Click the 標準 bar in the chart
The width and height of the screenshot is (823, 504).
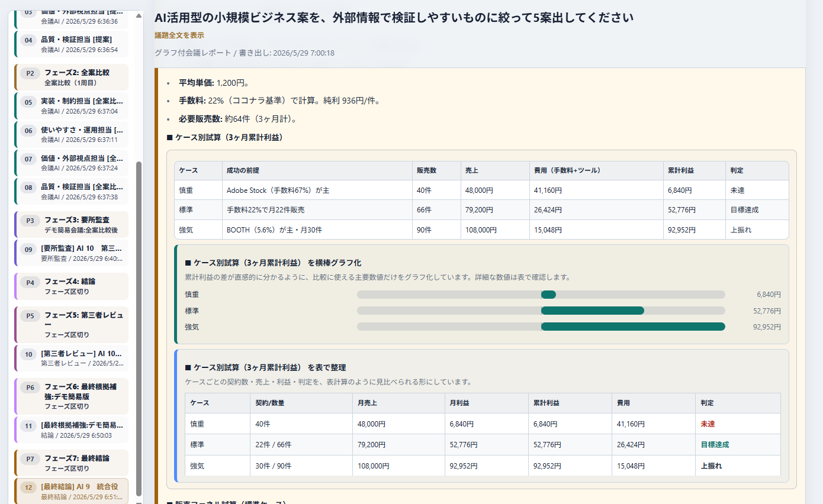coord(593,311)
